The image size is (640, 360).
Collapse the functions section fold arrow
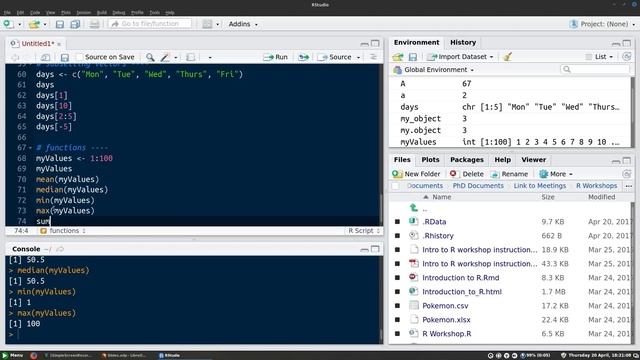click(30, 148)
